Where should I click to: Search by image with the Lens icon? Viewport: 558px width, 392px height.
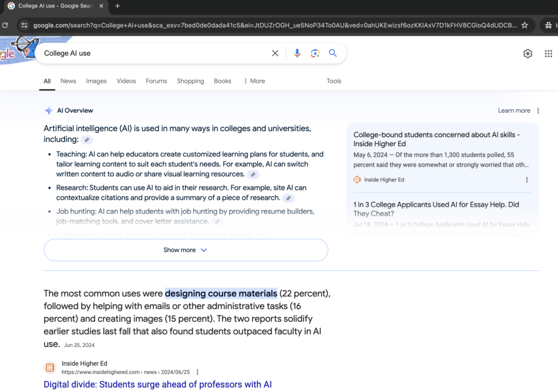[x=315, y=53]
